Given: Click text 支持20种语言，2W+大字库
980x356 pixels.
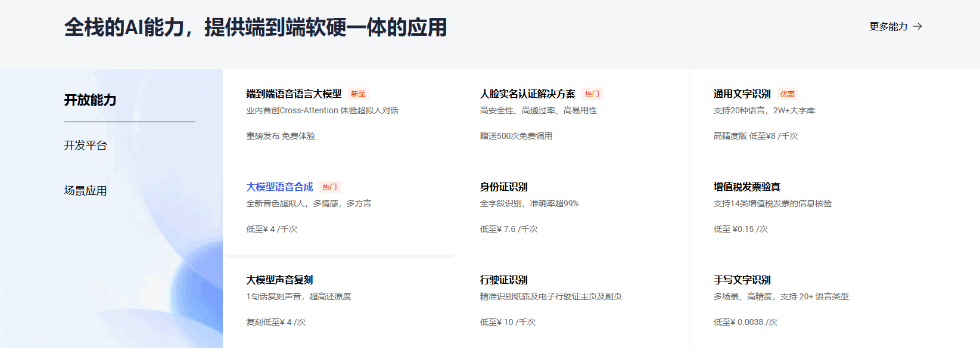Looking at the screenshot, I should 764,110.
